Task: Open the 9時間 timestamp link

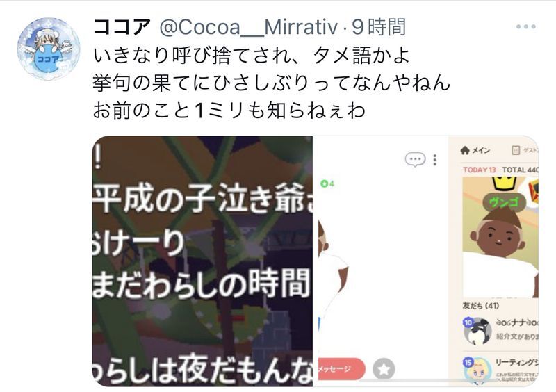Action: point(378,27)
